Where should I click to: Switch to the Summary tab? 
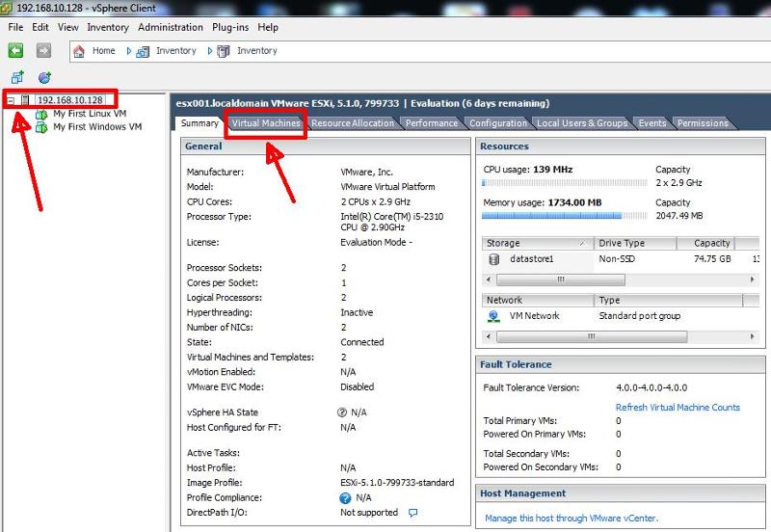point(199,123)
